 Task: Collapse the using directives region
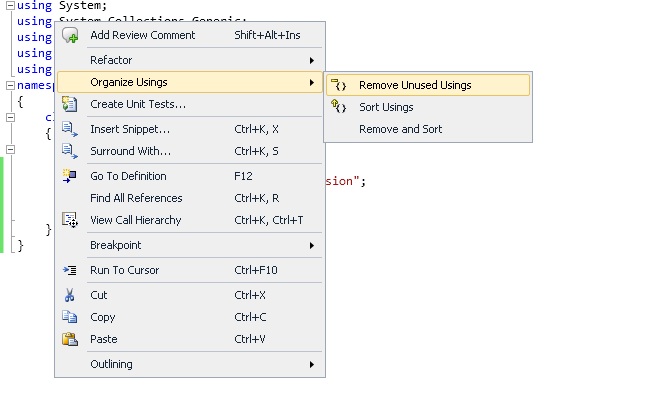pos(9,6)
